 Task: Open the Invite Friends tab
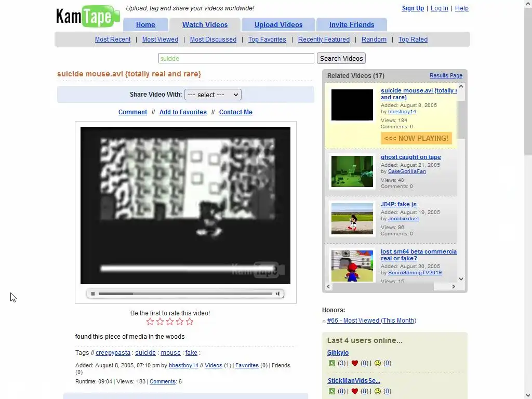click(352, 25)
